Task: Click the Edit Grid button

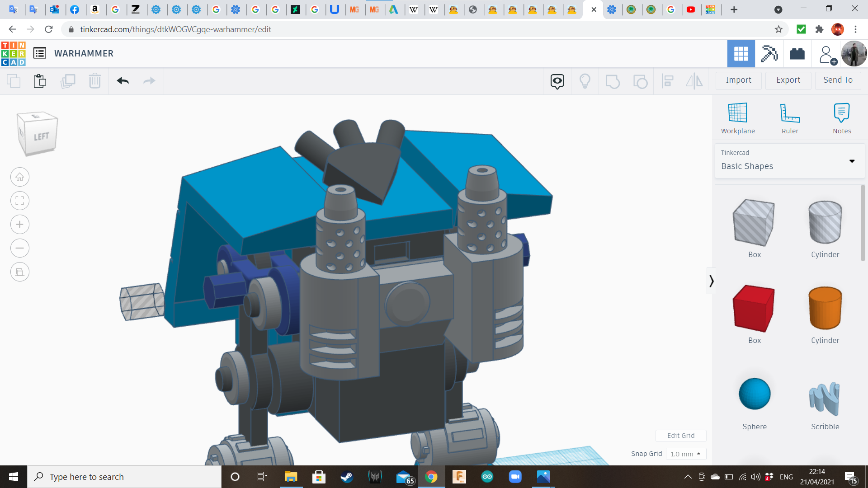Action: coord(681,436)
